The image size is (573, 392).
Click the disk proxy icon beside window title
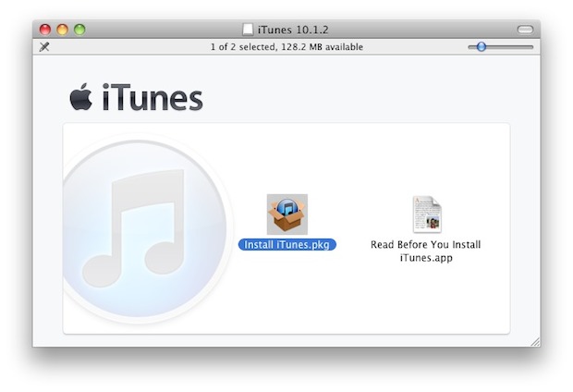248,30
